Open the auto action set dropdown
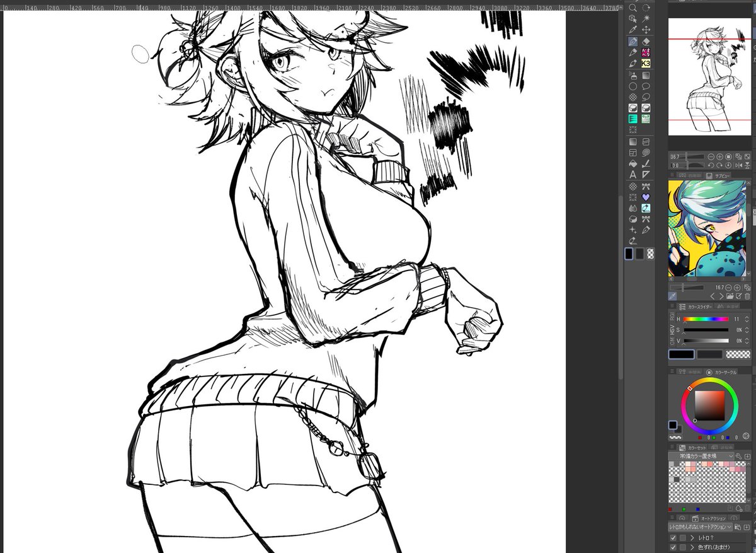This screenshot has height=553, width=756. tap(700, 527)
